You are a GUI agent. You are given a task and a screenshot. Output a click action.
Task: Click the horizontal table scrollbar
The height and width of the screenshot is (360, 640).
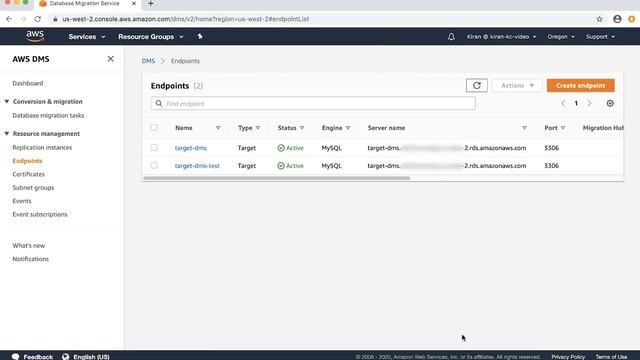(276, 178)
